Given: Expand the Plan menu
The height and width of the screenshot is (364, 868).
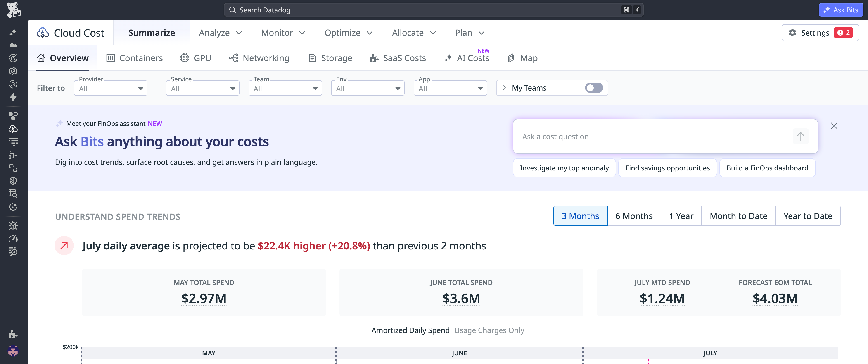Looking at the screenshot, I should 470,33.
